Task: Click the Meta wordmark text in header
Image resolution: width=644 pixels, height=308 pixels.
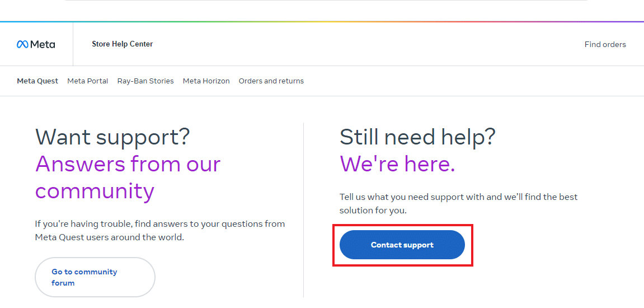Action: [43, 44]
